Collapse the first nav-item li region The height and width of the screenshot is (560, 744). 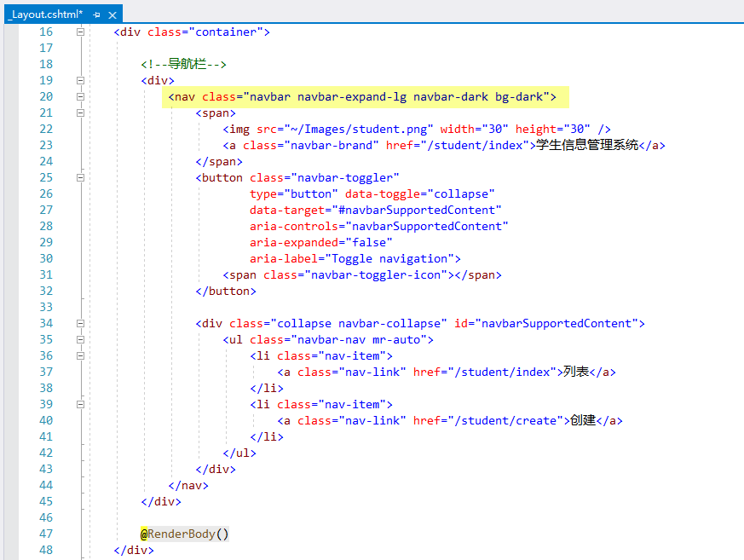[x=80, y=355]
